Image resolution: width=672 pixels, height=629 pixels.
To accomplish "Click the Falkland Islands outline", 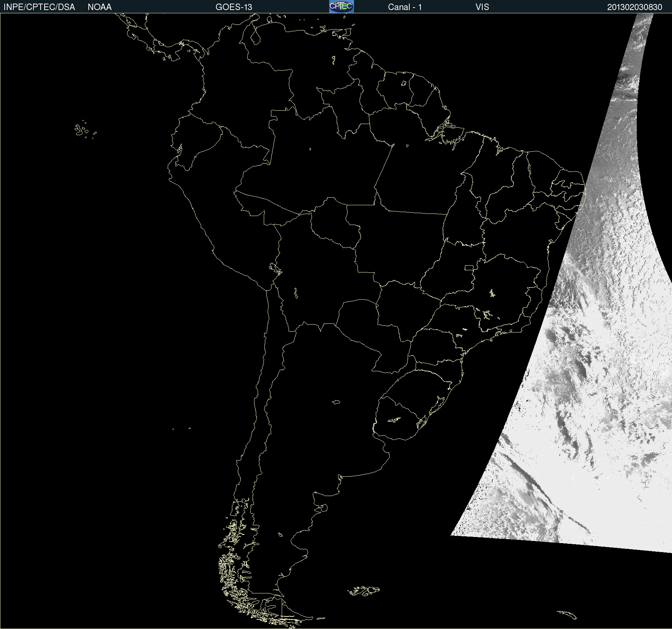I will 364,591.
